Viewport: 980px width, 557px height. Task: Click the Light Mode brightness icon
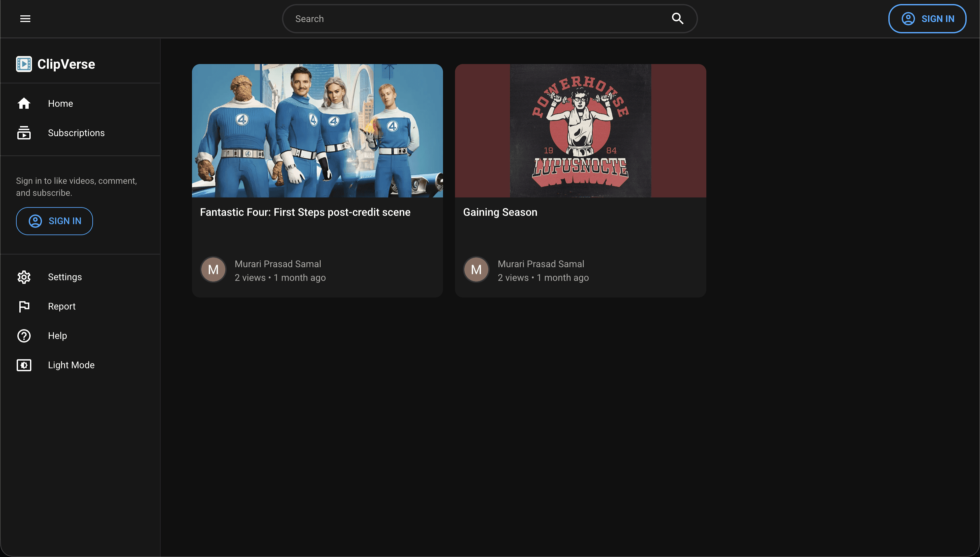coord(24,365)
